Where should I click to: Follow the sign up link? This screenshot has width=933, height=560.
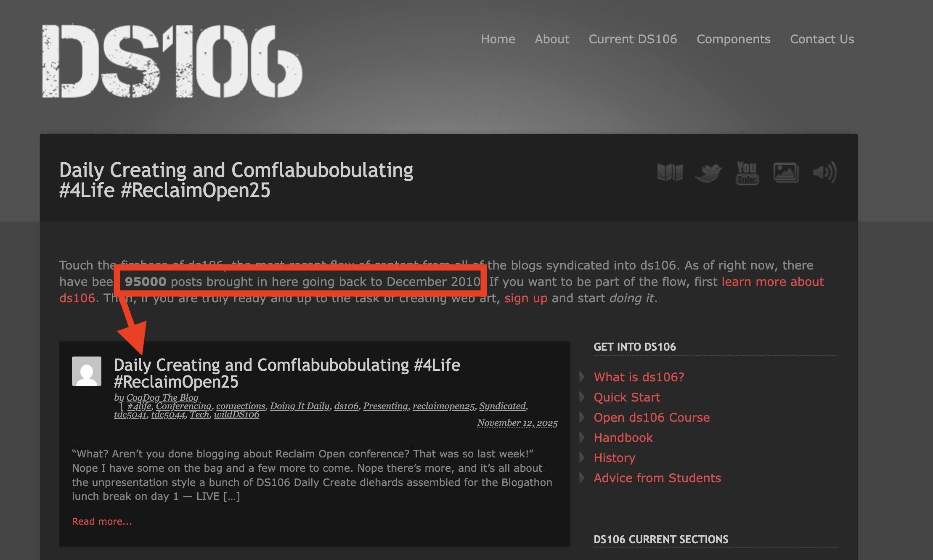pos(526,298)
